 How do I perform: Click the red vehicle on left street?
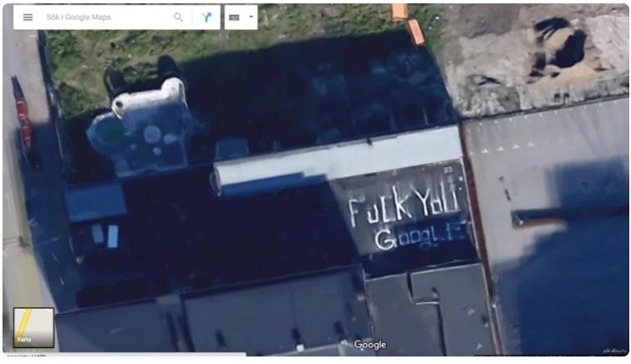pos(24,121)
